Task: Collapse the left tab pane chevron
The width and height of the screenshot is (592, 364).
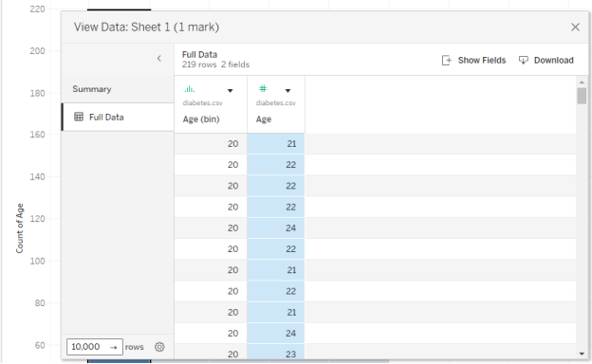Action: click(159, 59)
